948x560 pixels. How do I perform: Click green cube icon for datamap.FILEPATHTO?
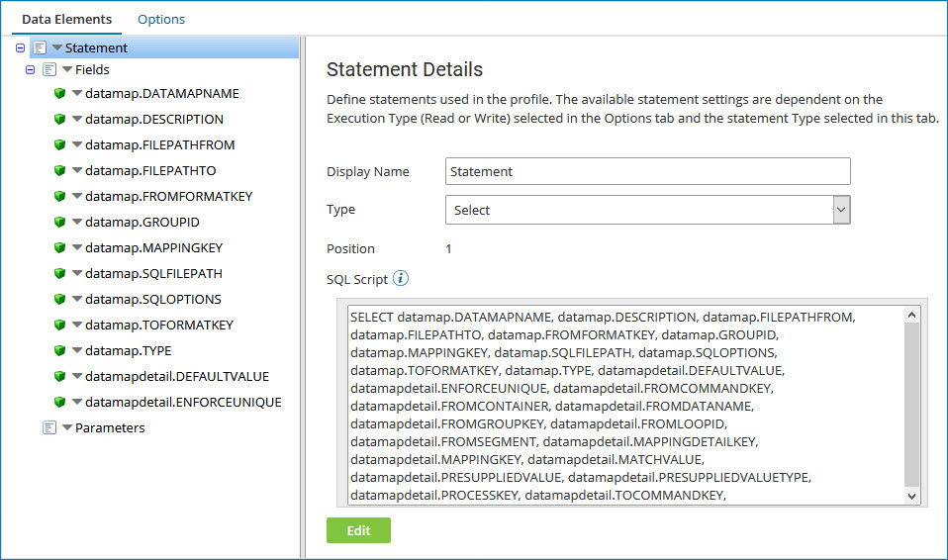(x=59, y=170)
